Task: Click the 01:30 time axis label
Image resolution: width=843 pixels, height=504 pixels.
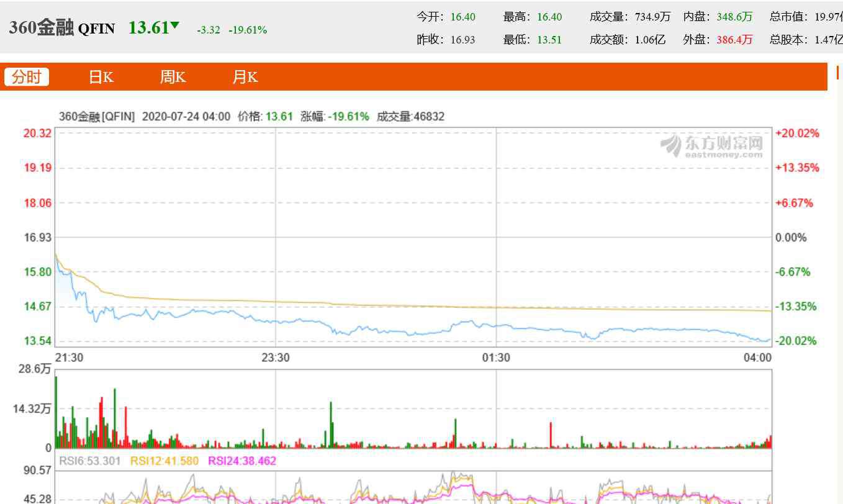Action: point(496,358)
